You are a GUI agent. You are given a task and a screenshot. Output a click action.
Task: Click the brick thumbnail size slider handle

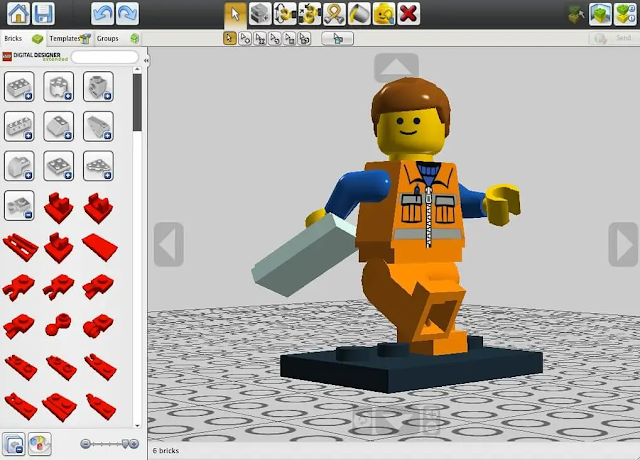126,444
